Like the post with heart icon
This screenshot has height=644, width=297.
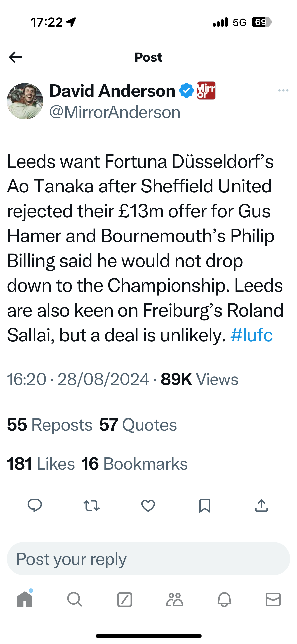tap(148, 505)
